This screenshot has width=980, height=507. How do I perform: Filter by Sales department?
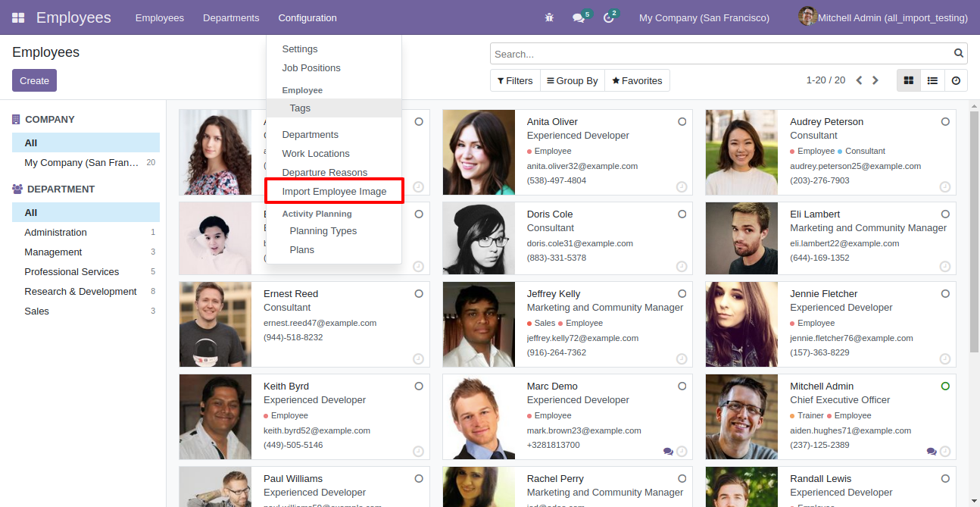click(x=86, y=311)
